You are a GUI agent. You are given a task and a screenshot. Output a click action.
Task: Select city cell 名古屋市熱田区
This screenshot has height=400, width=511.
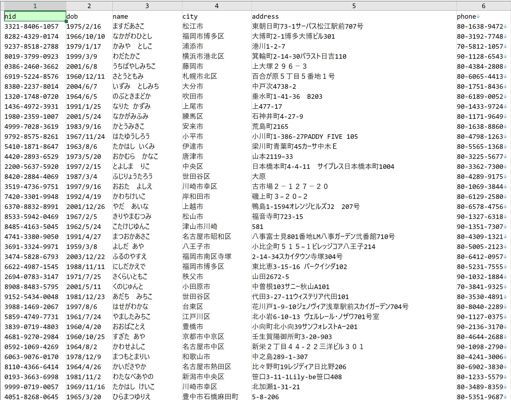tap(216, 366)
